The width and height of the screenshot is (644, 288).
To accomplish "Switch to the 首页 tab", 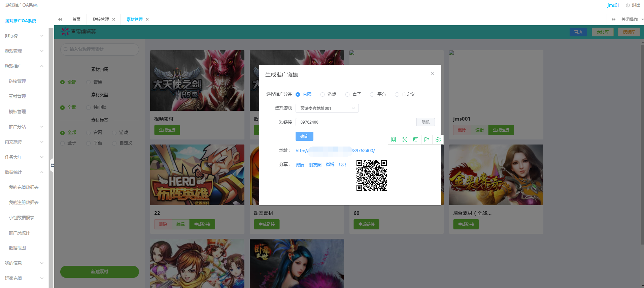I will pyautogui.click(x=76, y=20).
